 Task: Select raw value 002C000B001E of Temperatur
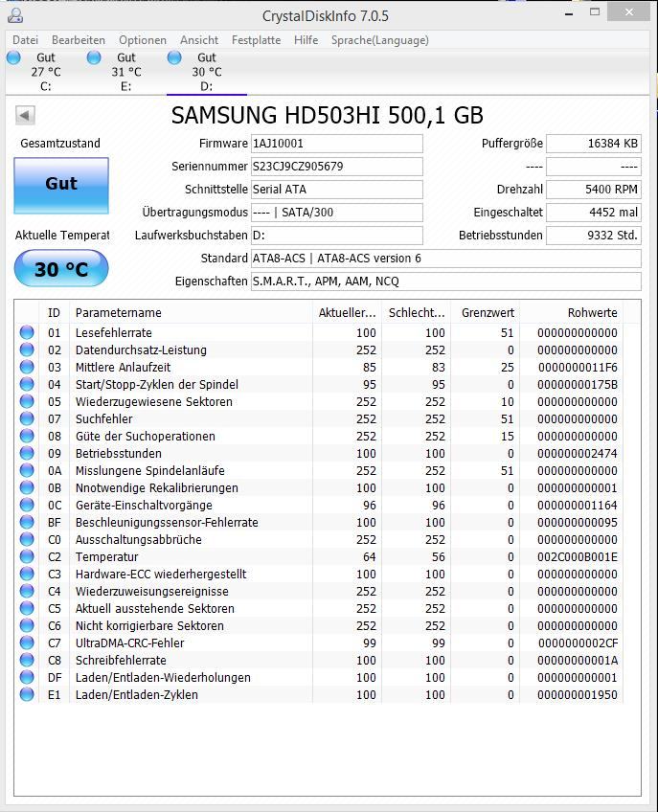point(578,556)
